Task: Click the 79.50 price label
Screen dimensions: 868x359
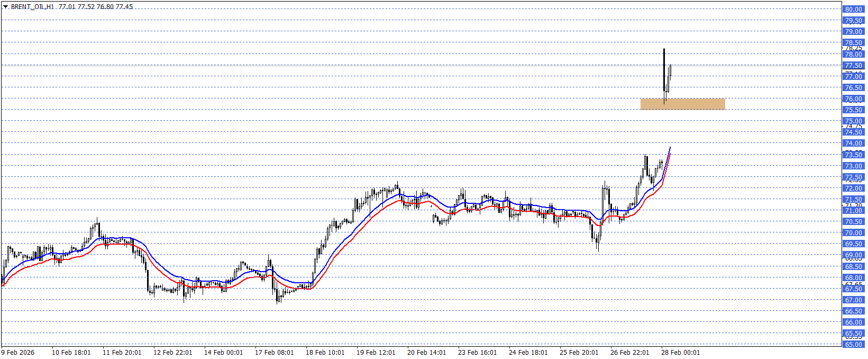Action: click(x=853, y=21)
